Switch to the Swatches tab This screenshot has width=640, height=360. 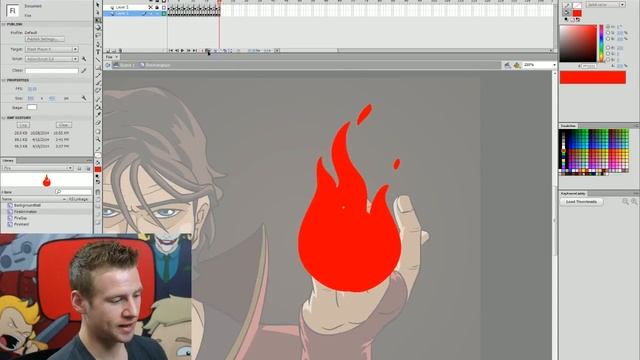568,126
